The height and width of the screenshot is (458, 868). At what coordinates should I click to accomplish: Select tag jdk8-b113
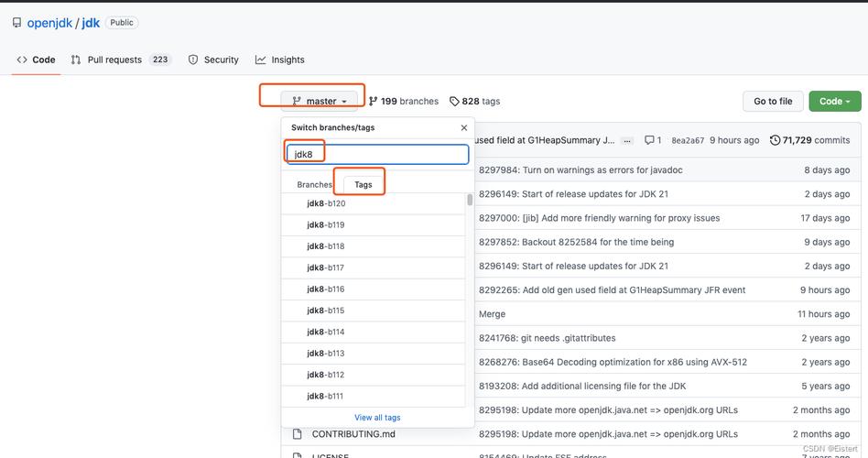click(x=373, y=354)
